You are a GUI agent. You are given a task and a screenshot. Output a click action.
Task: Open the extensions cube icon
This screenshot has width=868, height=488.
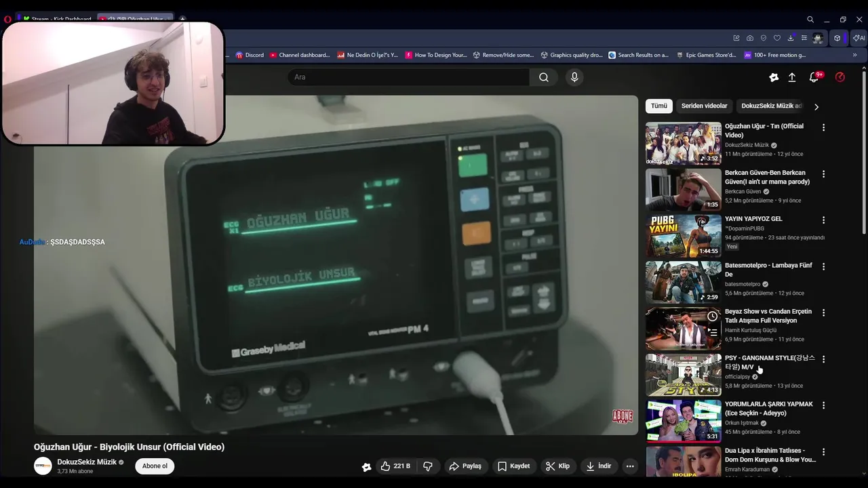(x=837, y=38)
